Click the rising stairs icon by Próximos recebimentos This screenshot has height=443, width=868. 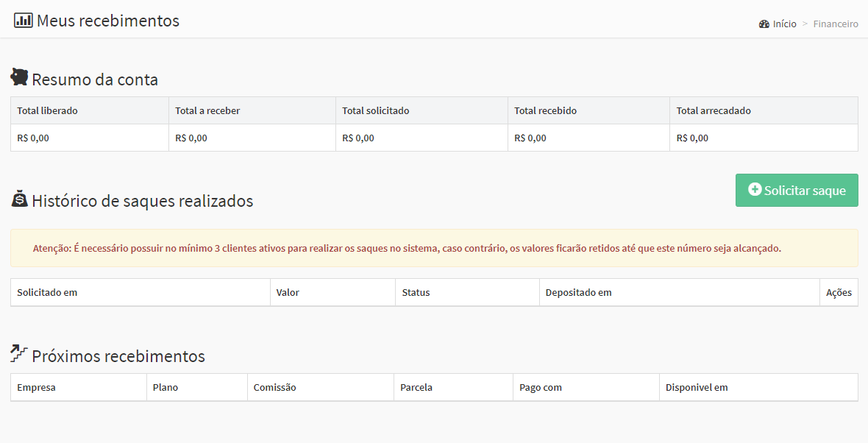[x=19, y=354]
